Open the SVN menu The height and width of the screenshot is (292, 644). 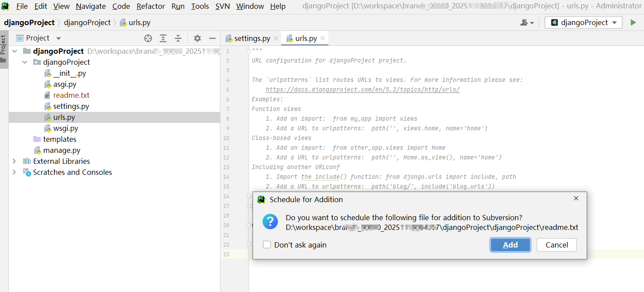(x=223, y=6)
